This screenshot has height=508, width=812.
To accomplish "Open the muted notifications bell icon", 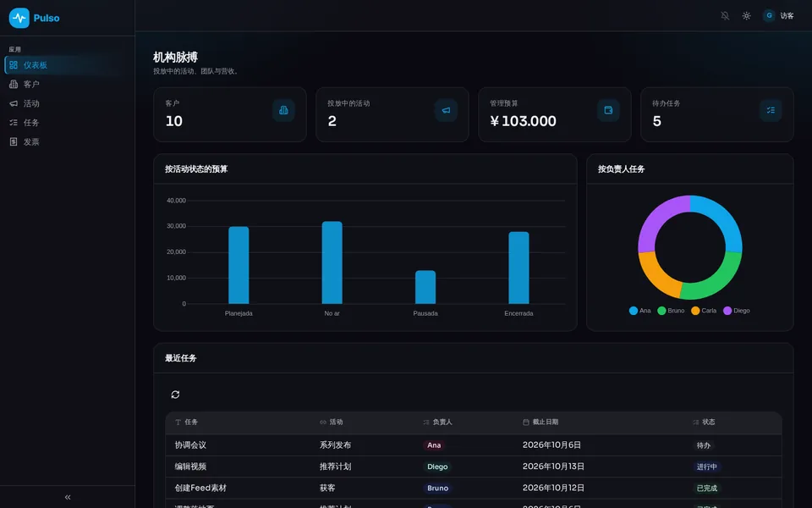I will click(x=725, y=15).
